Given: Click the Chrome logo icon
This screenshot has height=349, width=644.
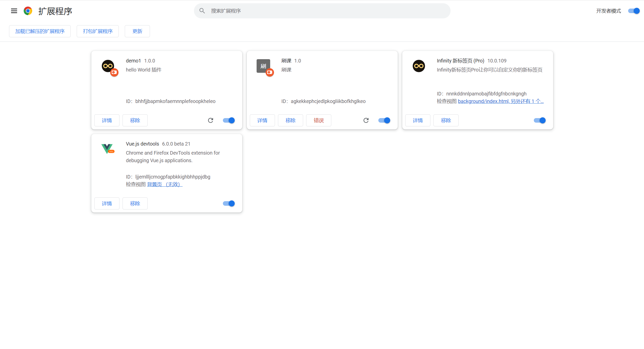Looking at the screenshot, I should [28, 11].
